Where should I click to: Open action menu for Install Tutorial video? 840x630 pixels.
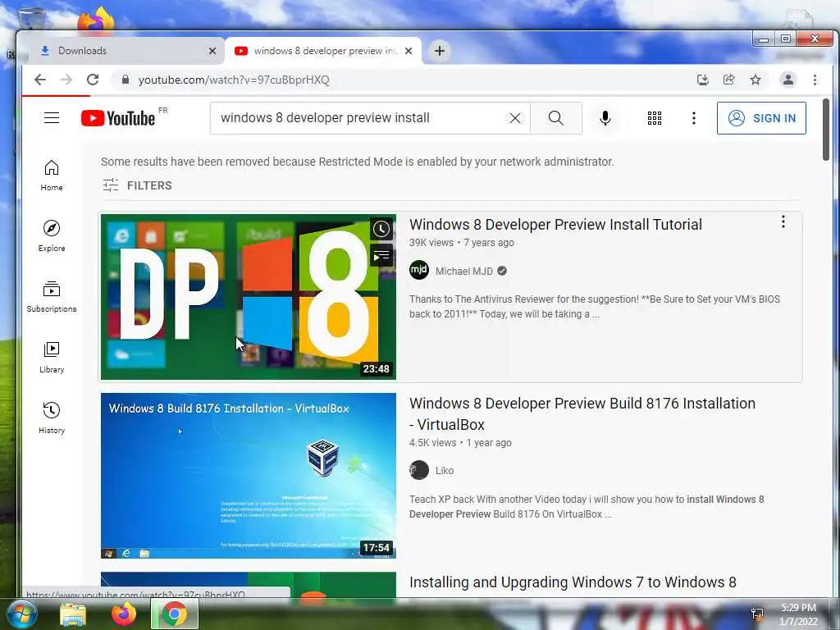click(x=783, y=221)
